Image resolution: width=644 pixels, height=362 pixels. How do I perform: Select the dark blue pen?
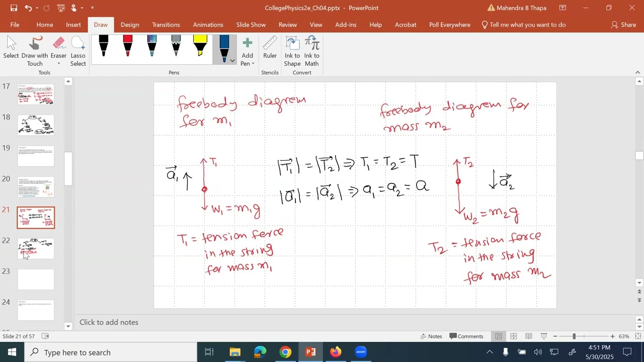[x=224, y=49]
